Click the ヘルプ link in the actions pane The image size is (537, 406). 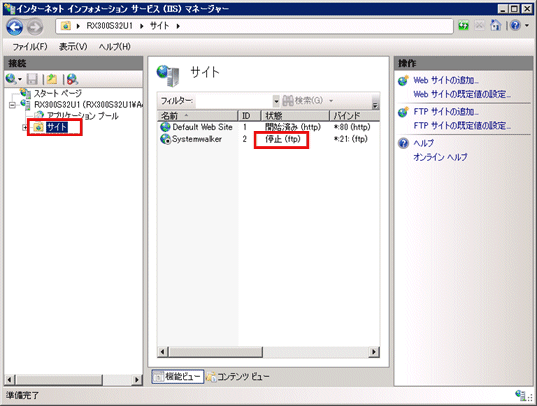[x=424, y=143]
